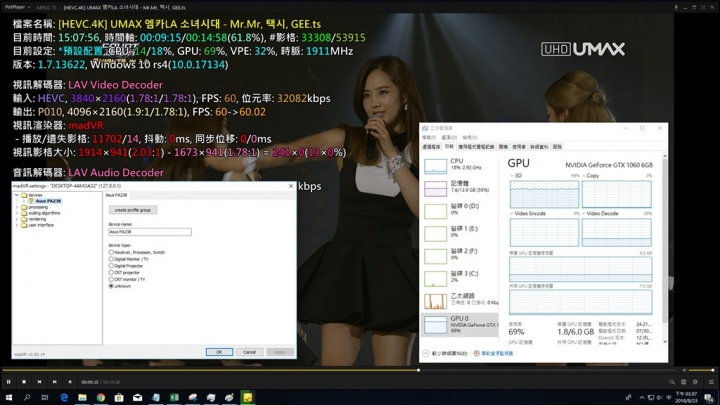Open 選項(O) menu in Task Manager

pos(449,138)
